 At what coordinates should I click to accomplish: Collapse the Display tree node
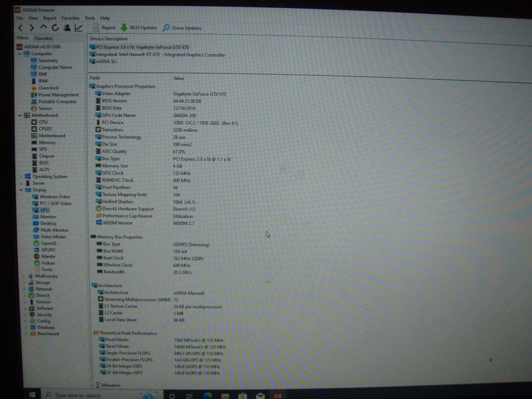pyautogui.click(x=21, y=190)
